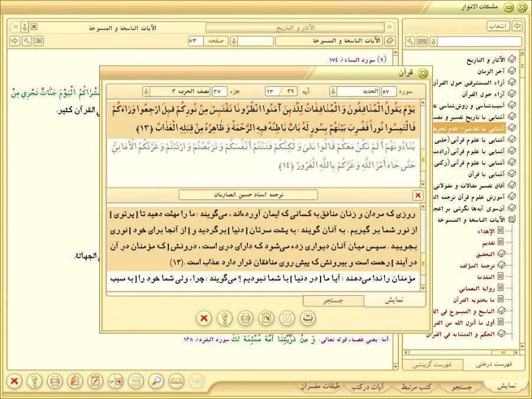Click the back arrow icon next to انتخاب
This screenshot has height=399, width=532.
[x=517, y=26]
